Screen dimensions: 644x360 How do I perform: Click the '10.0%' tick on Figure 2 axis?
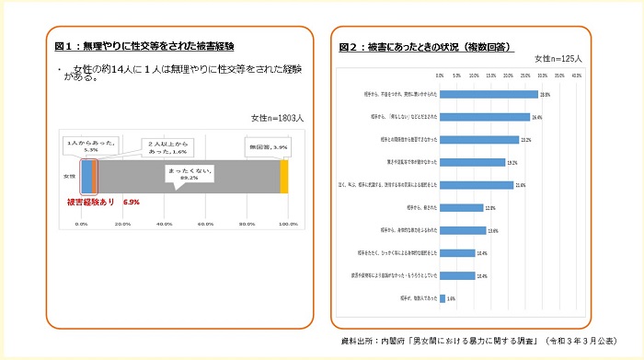pos(474,75)
